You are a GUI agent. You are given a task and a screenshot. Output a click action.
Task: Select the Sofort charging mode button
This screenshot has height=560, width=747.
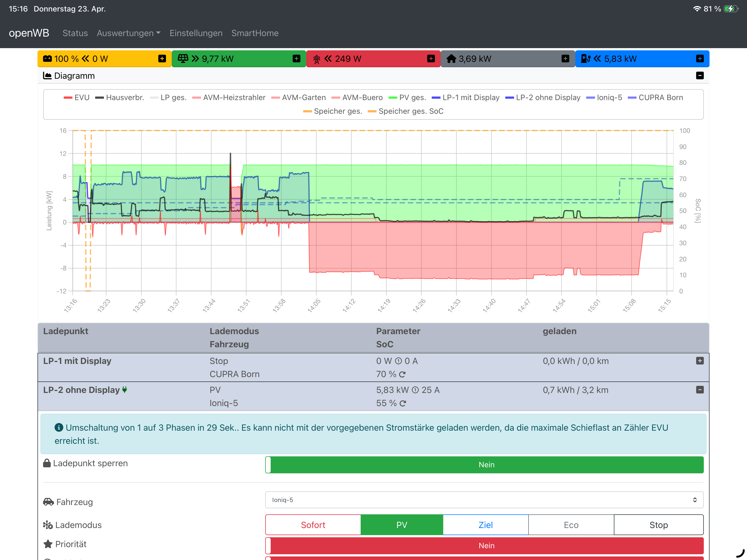313,525
